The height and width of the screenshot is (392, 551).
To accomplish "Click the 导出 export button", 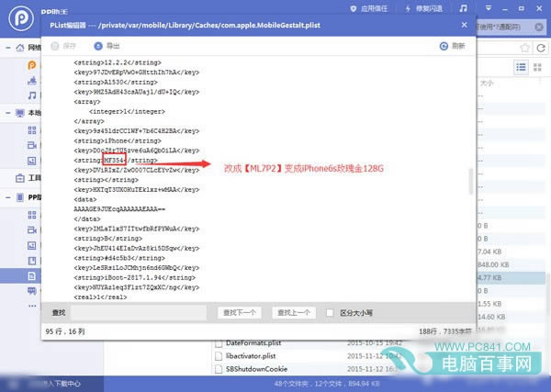I will pyautogui.click(x=107, y=46).
